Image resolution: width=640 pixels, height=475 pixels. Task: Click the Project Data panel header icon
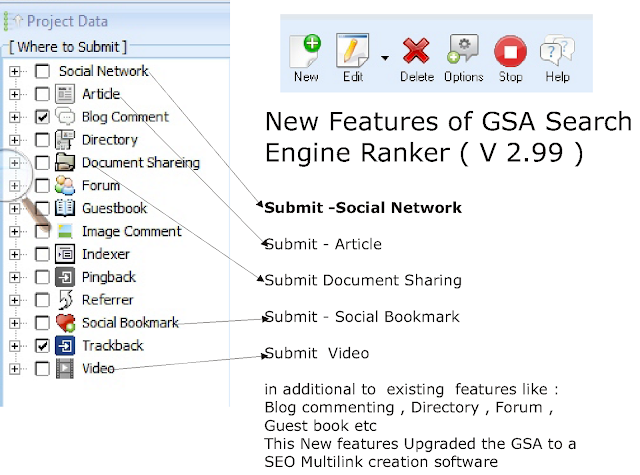pos(12,22)
